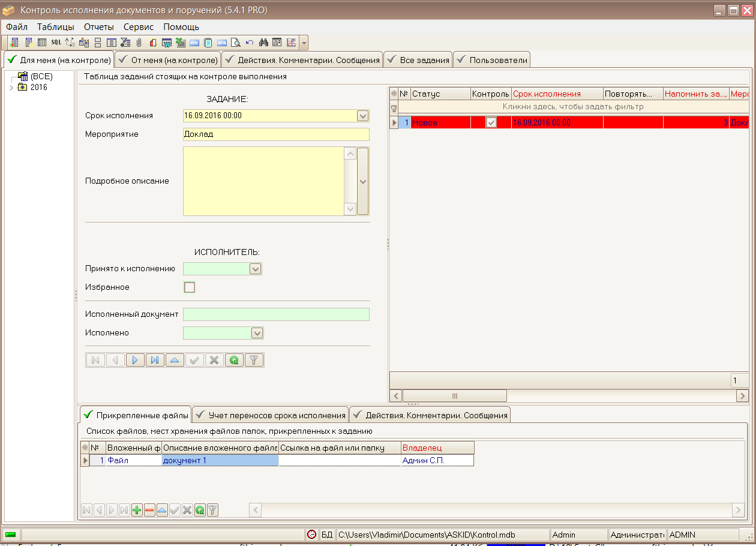
Task: Open the Таблицы menu
Action: click(x=56, y=27)
